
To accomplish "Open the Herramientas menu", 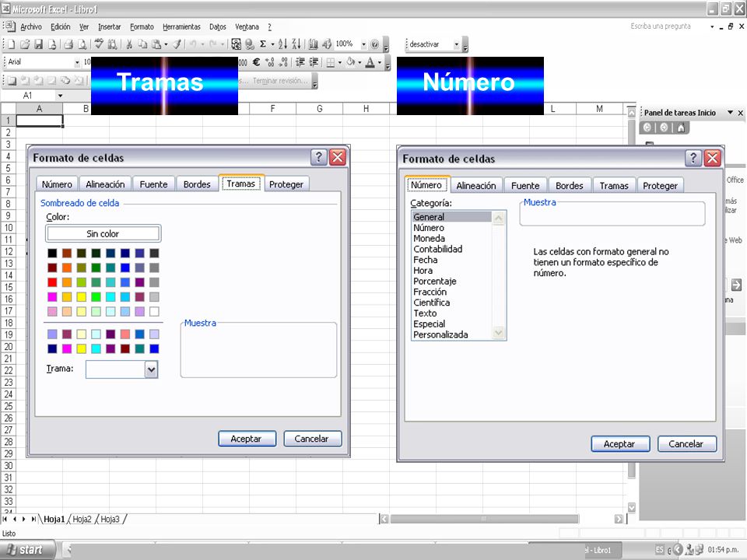I will (181, 26).
